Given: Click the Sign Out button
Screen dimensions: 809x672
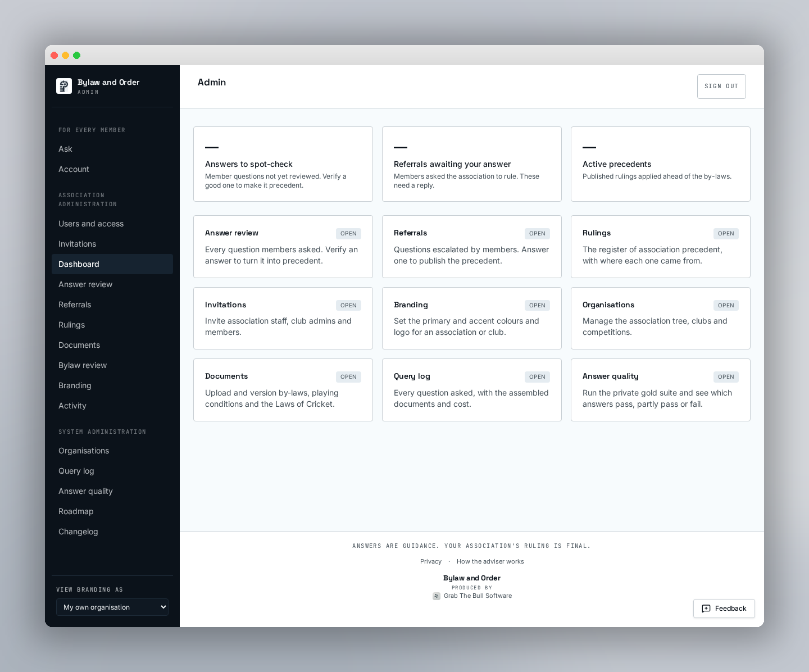Looking at the screenshot, I should [x=721, y=87].
